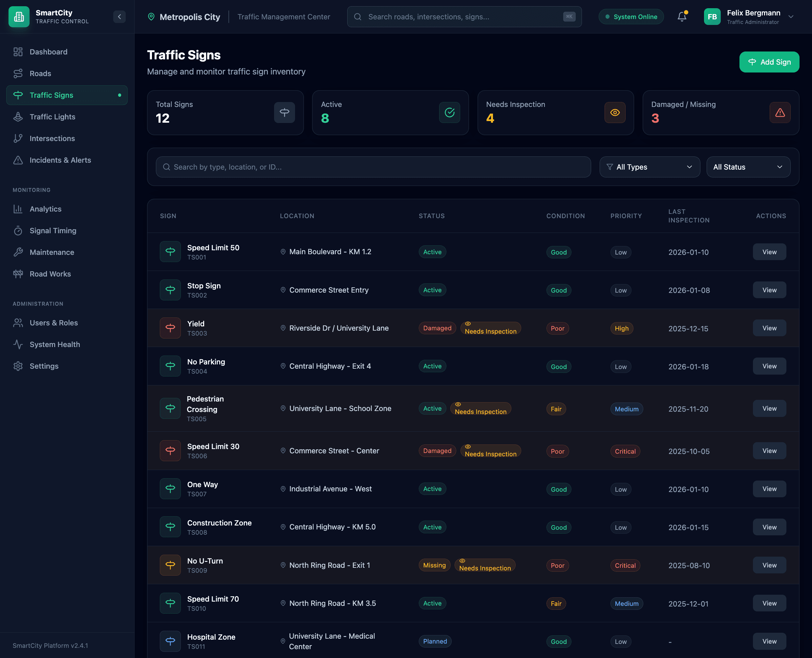
Task: Open the Felix Bergmann profile menu
Action: [754, 16]
